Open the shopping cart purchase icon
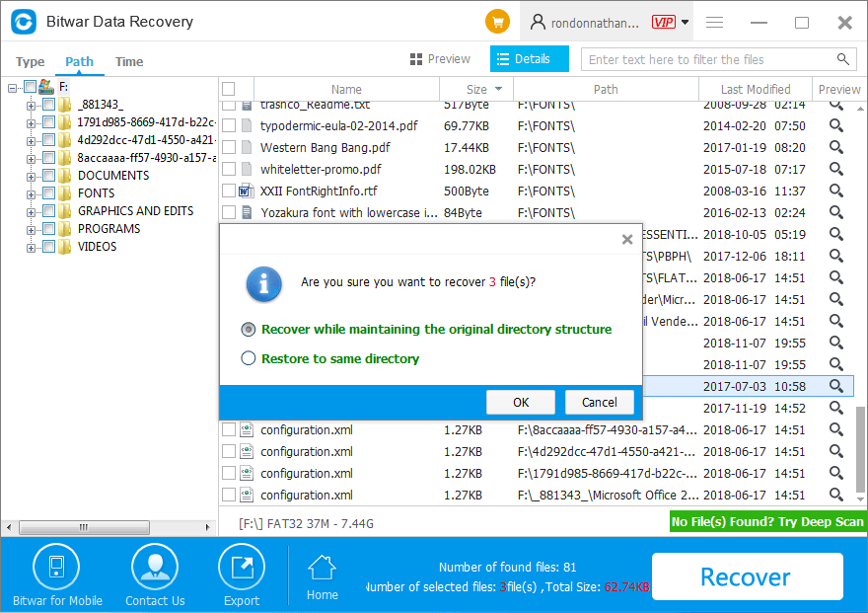The width and height of the screenshot is (868, 613). 497,22
